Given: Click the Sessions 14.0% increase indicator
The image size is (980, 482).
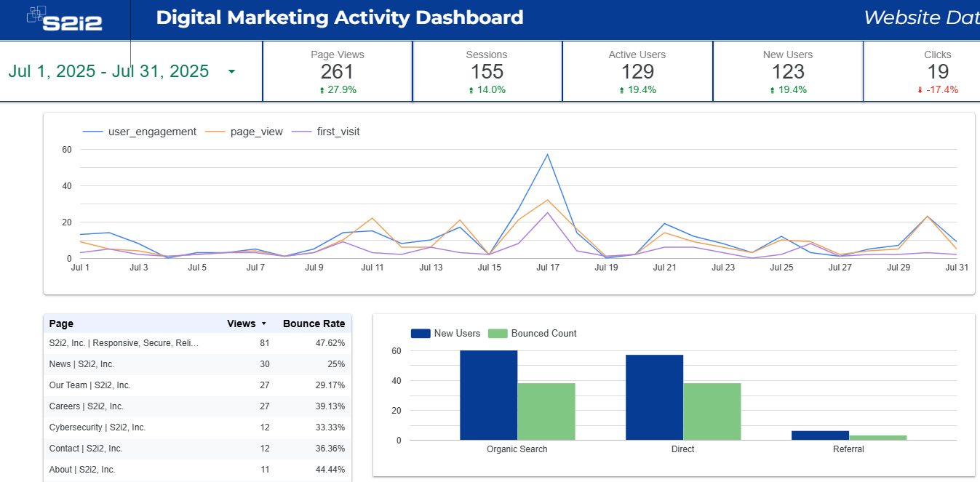Looking at the screenshot, I should point(487,90).
